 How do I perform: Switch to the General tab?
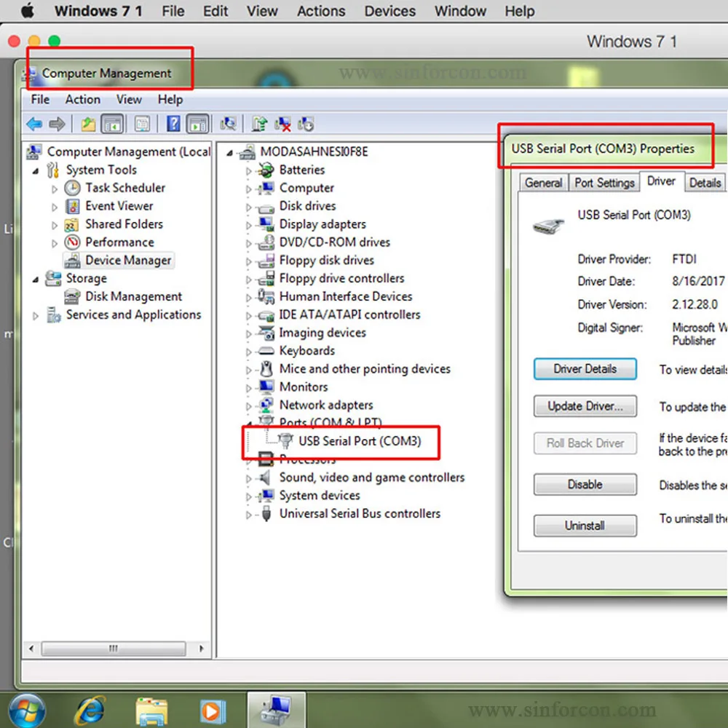point(543,183)
